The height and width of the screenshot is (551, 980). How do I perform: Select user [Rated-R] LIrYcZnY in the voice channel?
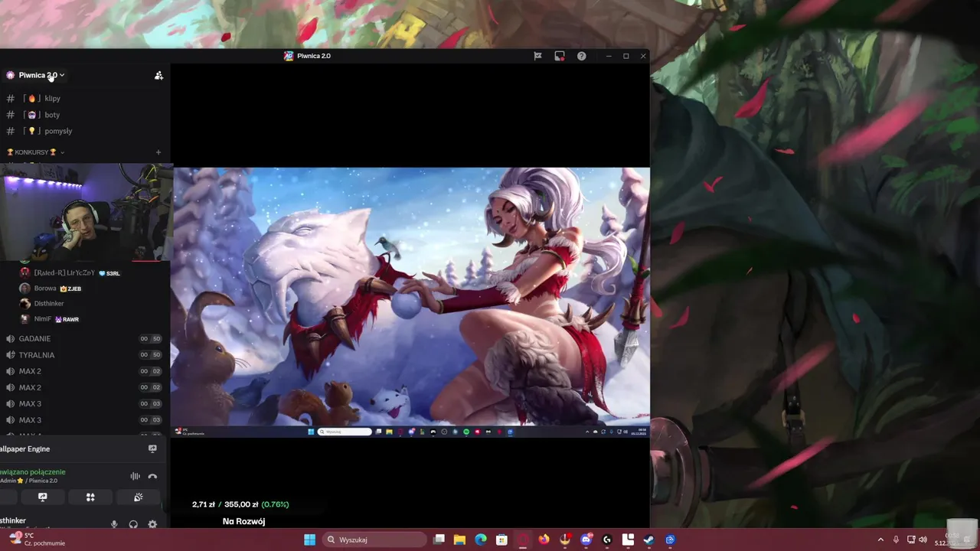(70, 272)
